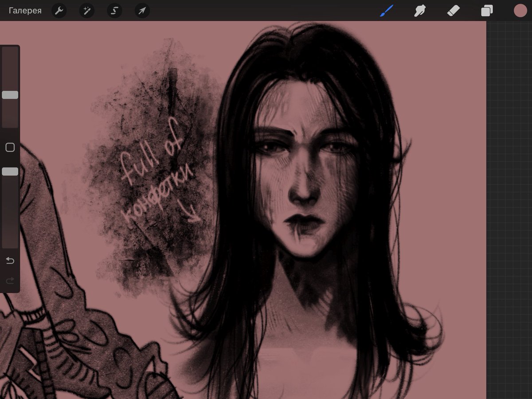
Task: Undo the last stroke with sidebar arrow
Action: click(x=10, y=261)
